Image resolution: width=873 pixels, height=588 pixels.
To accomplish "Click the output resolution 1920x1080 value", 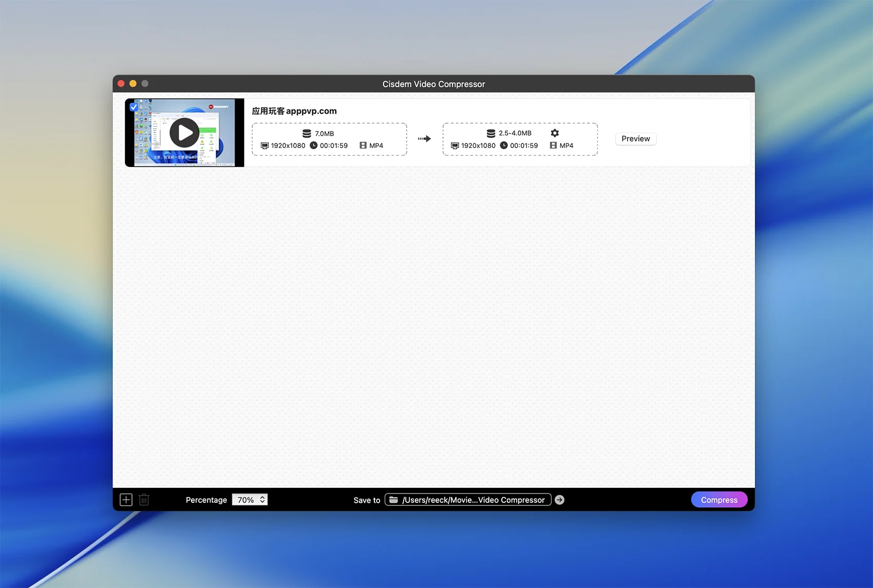I will tap(478, 145).
